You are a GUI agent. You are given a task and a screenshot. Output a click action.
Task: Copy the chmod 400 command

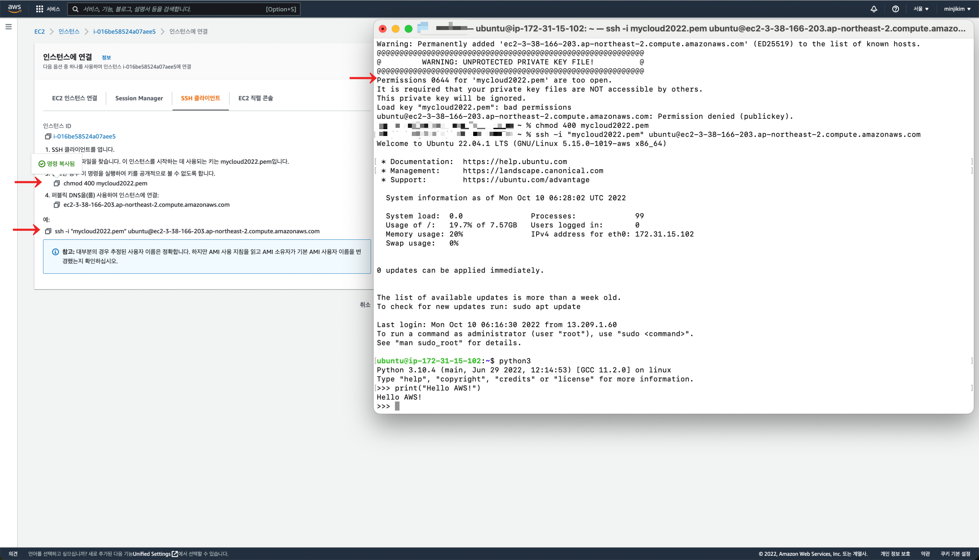point(56,183)
